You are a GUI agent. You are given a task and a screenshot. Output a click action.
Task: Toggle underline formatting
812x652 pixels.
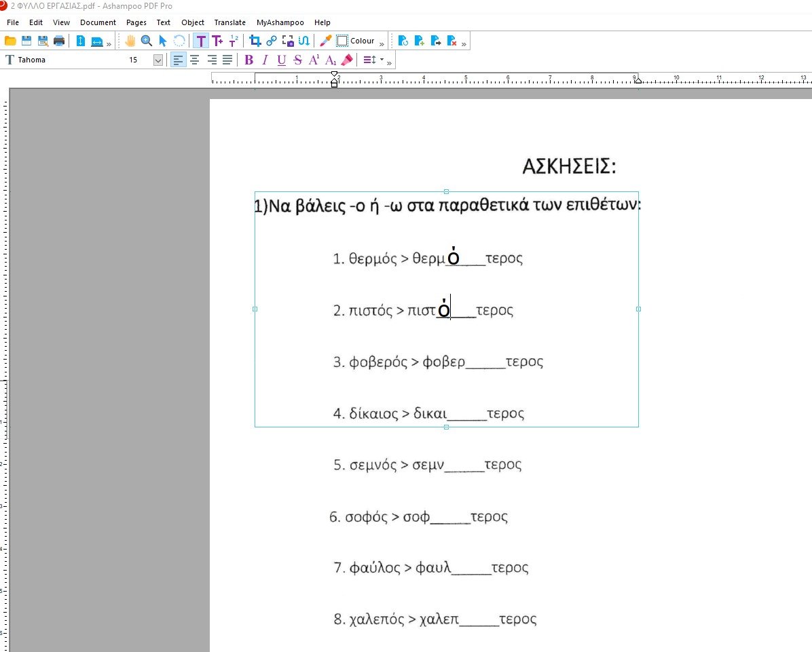(x=281, y=60)
